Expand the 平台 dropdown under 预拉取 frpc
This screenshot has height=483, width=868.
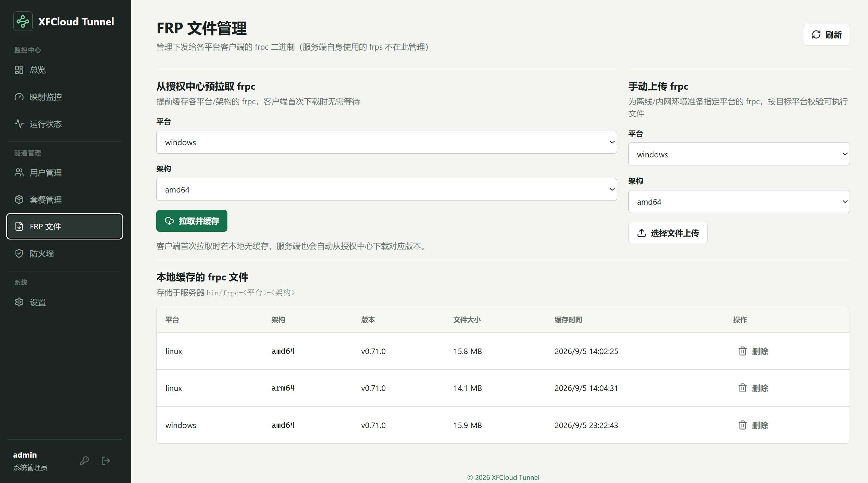click(x=386, y=142)
